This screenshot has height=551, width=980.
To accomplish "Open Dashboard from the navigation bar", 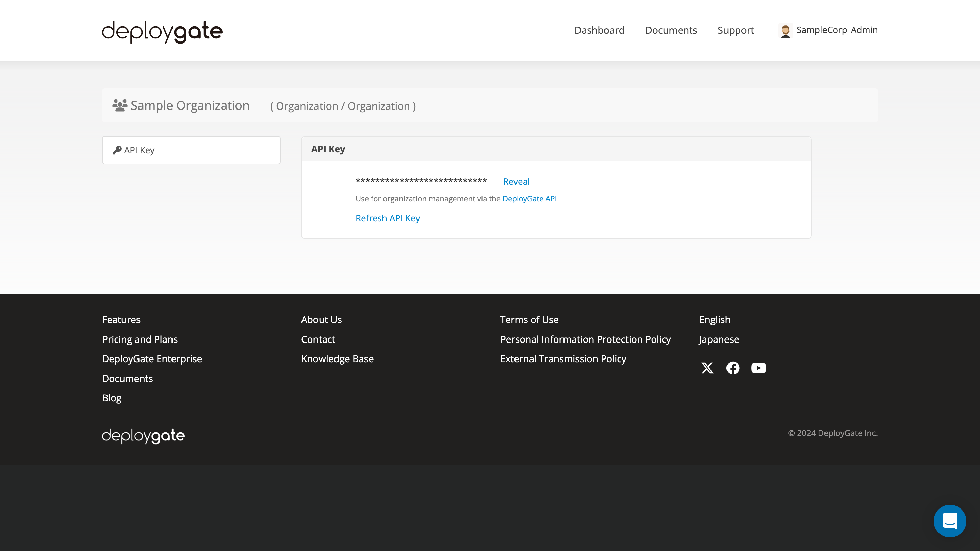I will coord(599,30).
